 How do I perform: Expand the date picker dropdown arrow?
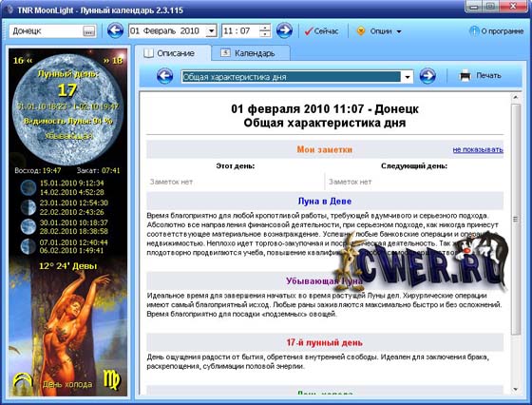point(211,31)
